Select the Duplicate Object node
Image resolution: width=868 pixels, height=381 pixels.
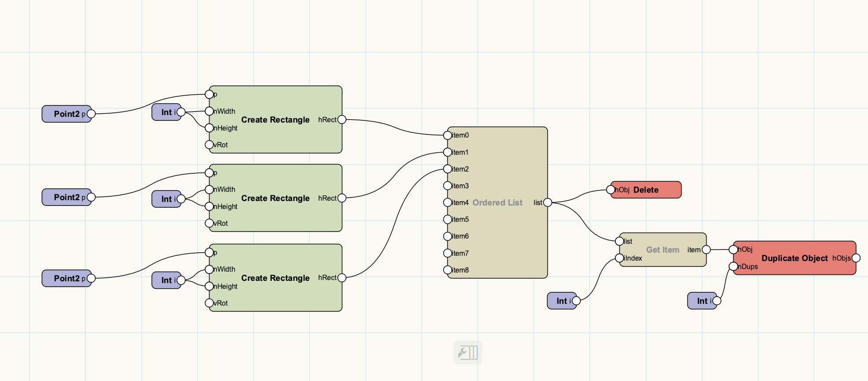[794, 258]
